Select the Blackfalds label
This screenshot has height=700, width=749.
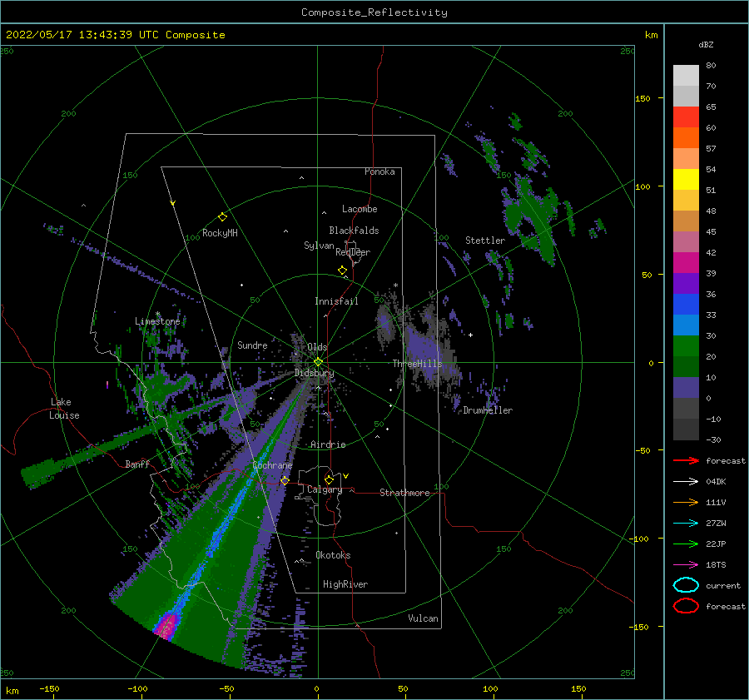(354, 231)
